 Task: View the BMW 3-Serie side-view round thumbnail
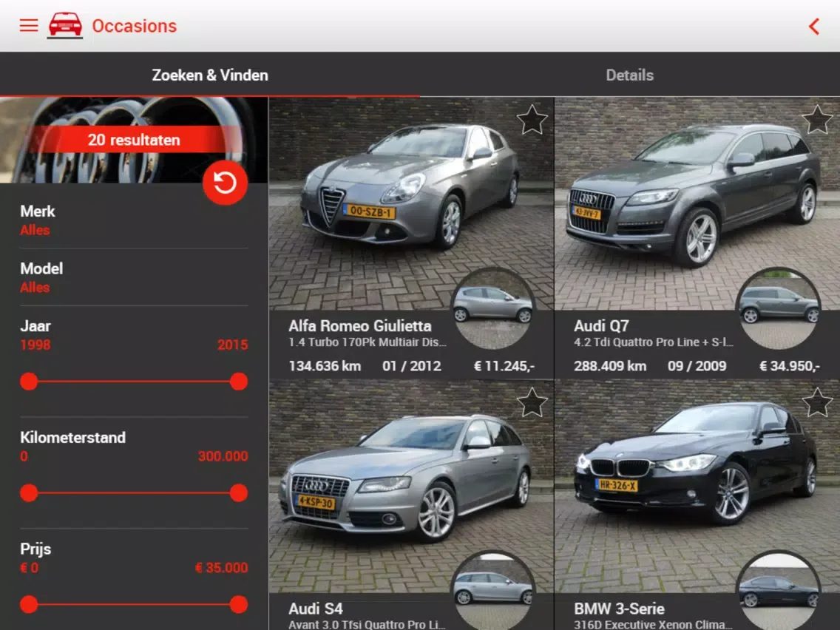(779, 592)
